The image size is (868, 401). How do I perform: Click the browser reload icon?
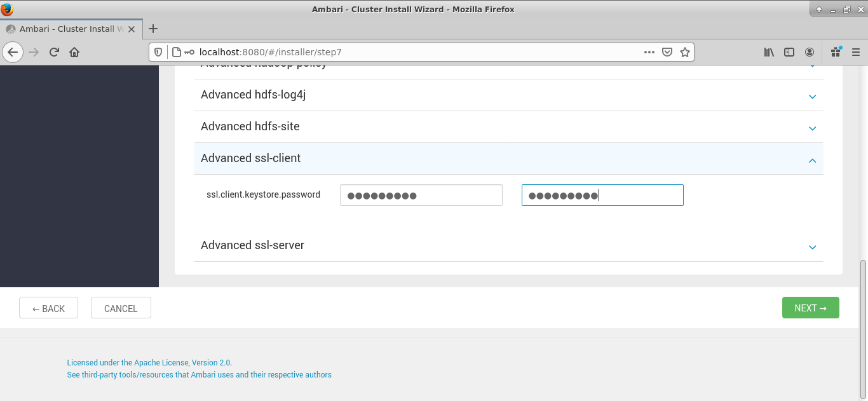[54, 52]
